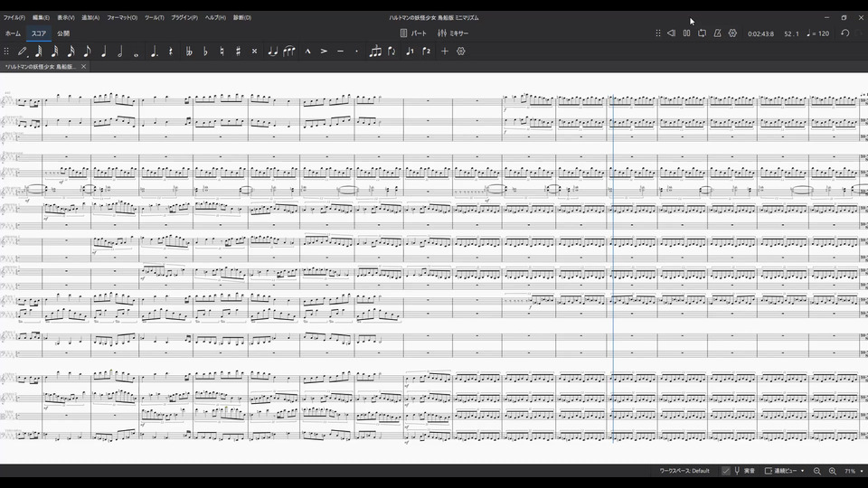The width and height of the screenshot is (868, 488).
Task: Open the 追加(A) menu
Action: tap(90, 18)
